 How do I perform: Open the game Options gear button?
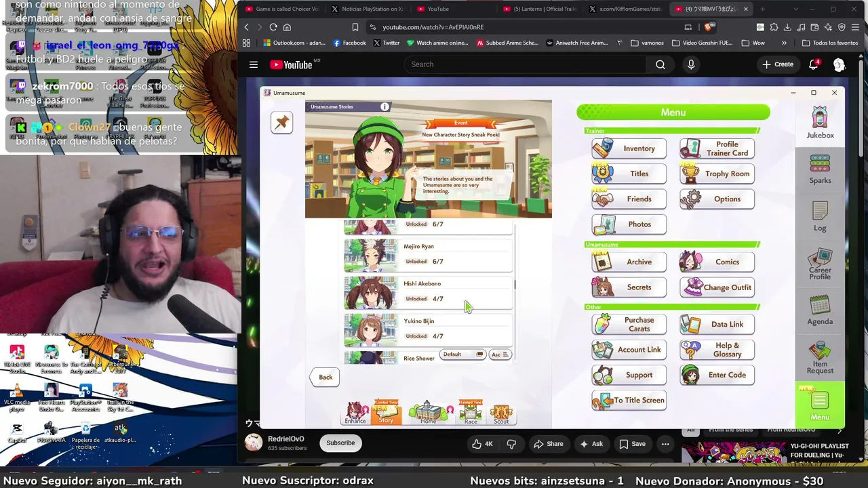[x=717, y=199]
